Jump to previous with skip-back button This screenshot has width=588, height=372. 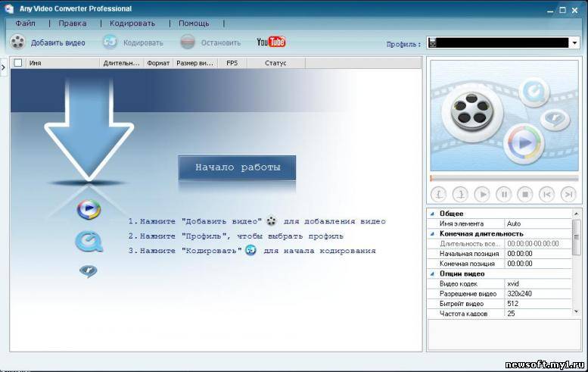[x=546, y=194]
